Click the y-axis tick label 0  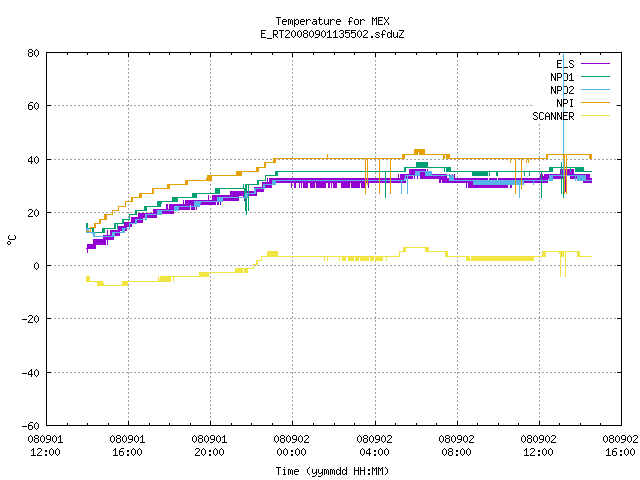tap(37, 266)
